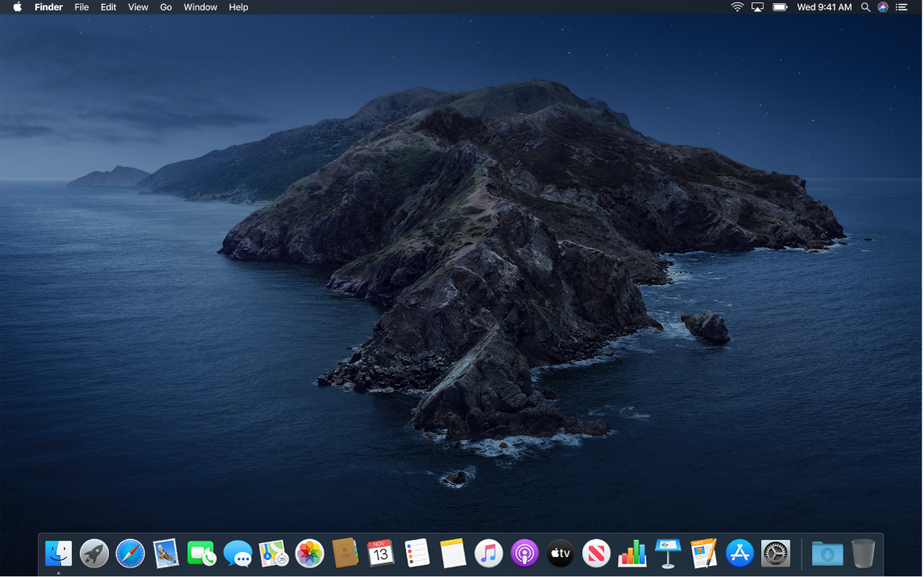Open System Preferences from the Dock
Viewport: 924px width, 577px height.
(775, 554)
